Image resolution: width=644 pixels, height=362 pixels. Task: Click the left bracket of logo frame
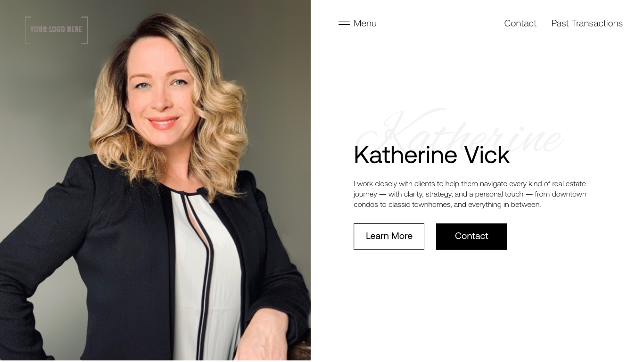point(27,30)
